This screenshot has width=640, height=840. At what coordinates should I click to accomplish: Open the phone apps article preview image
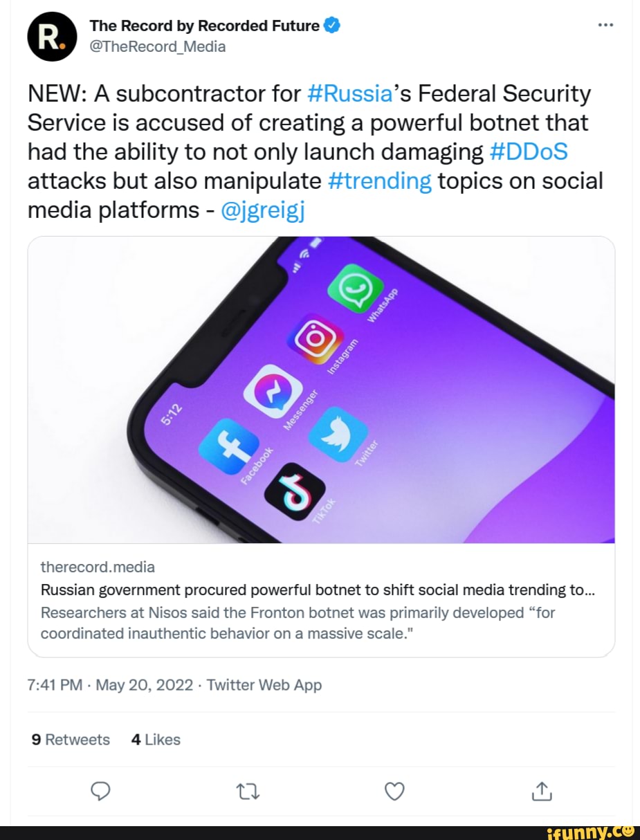tap(321, 390)
